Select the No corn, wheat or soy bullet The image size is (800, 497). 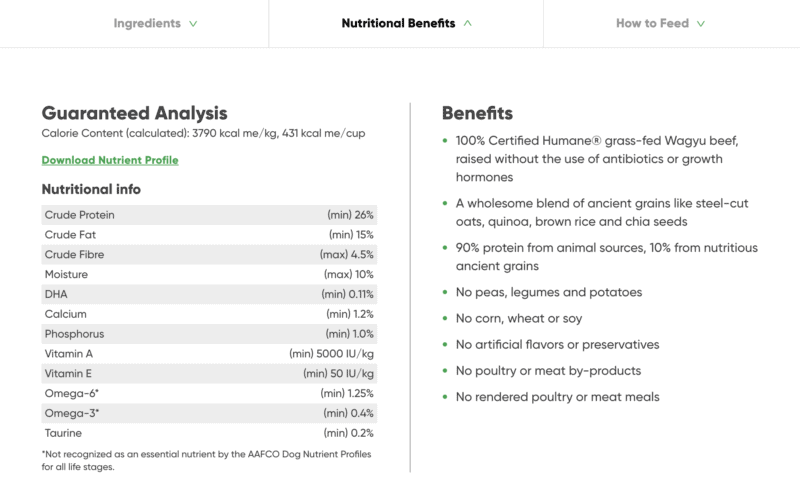coord(531,318)
